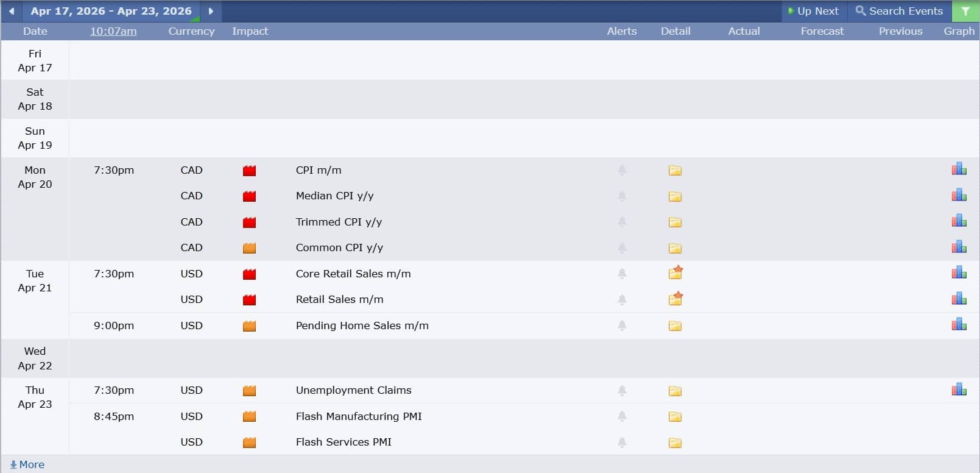Click the Impact column header
Viewport: 980px width, 473px height.
tap(250, 31)
